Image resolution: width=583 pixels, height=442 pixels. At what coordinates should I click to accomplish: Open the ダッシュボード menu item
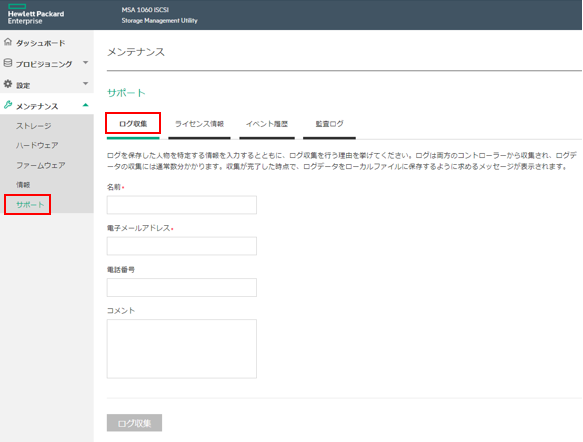point(41,43)
